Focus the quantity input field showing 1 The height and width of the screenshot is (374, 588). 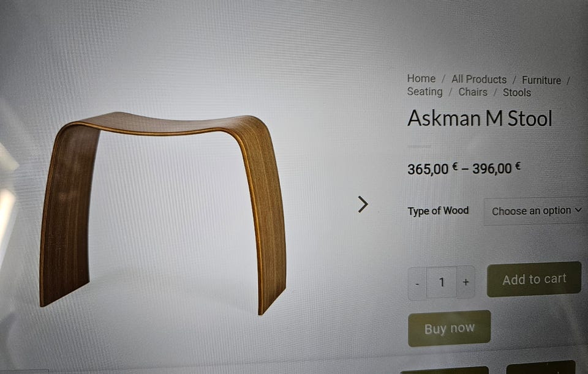click(442, 282)
